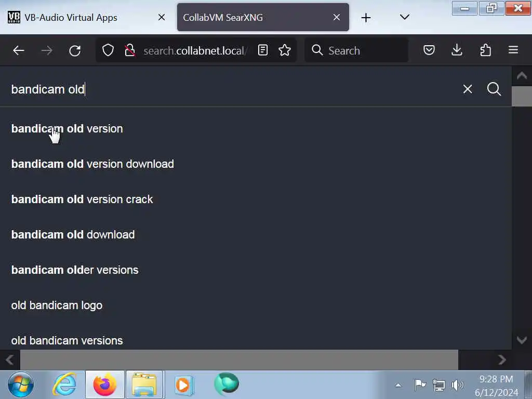Expand the list all tabs chevron
532x399 pixels.
point(404,17)
